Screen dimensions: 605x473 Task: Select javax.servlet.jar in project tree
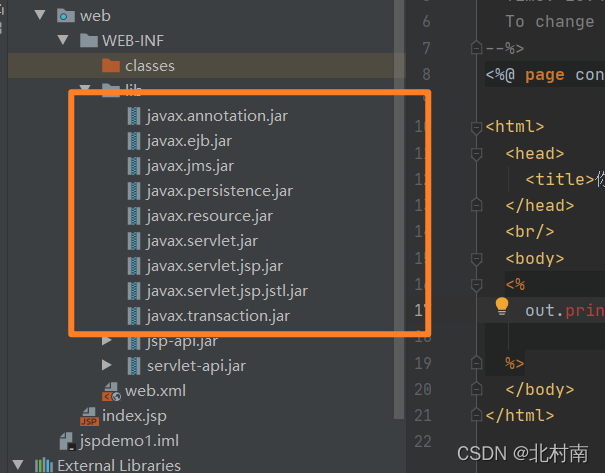[202, 241]
